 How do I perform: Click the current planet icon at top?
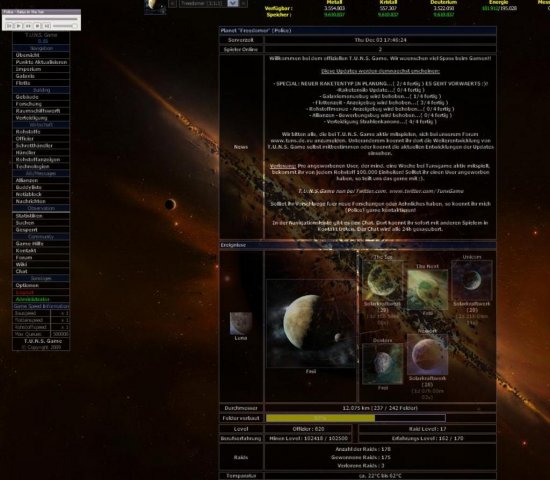(x=155, y=6)
